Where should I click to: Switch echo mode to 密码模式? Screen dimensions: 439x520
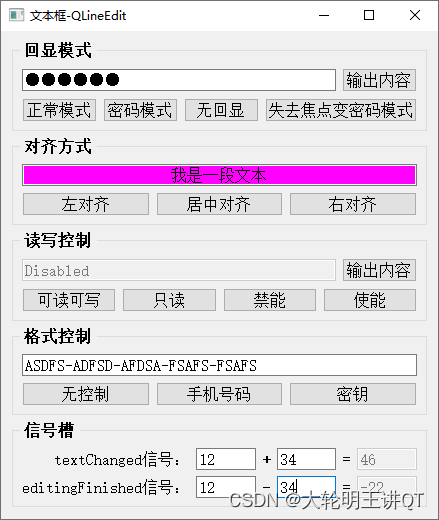click(140, 110)
